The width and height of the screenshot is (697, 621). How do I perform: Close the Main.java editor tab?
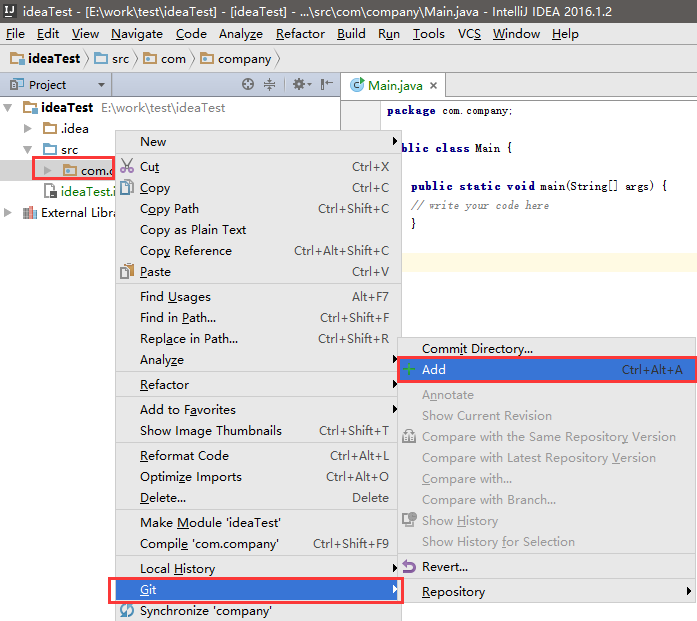coord(432,86)
